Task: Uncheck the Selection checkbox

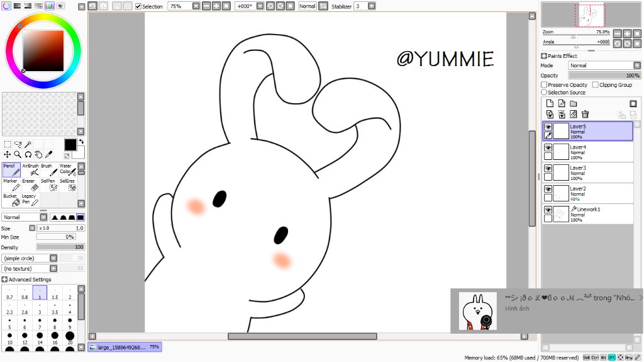Action: pos(138,6)
